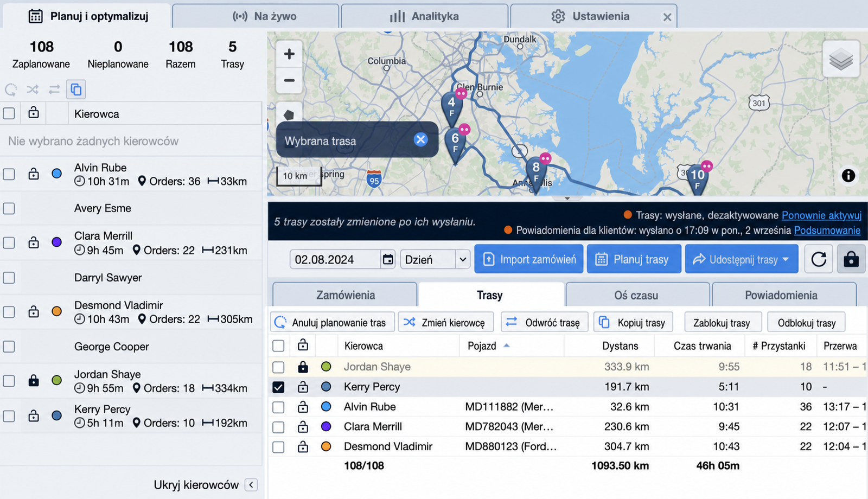Select all drivers checkbox in driver list header
Viewport: 868px width, 499px height.
coord(9,113)
